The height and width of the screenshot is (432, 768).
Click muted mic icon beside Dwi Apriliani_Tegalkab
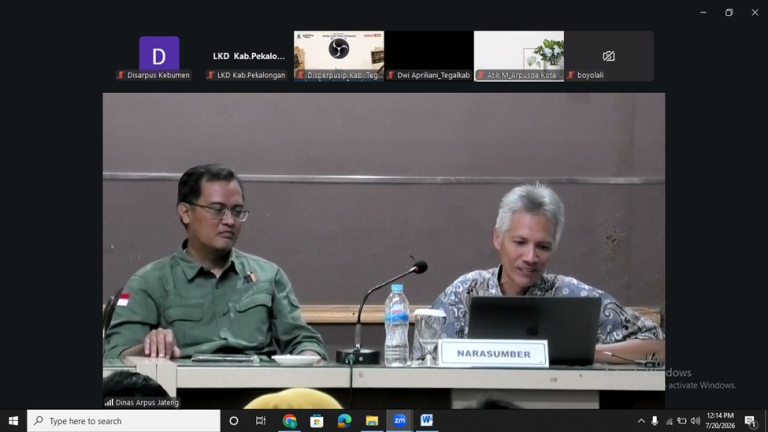click(x=391, y=75)
